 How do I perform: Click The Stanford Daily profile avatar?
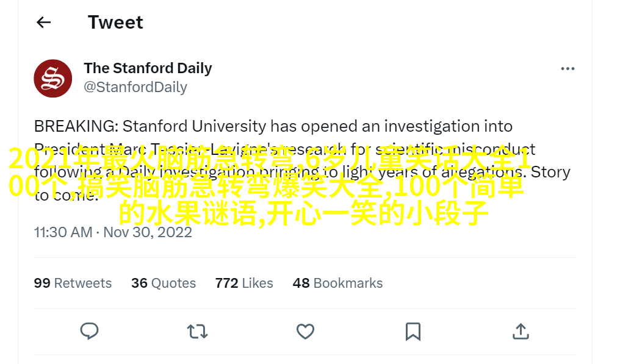point(53,78)
